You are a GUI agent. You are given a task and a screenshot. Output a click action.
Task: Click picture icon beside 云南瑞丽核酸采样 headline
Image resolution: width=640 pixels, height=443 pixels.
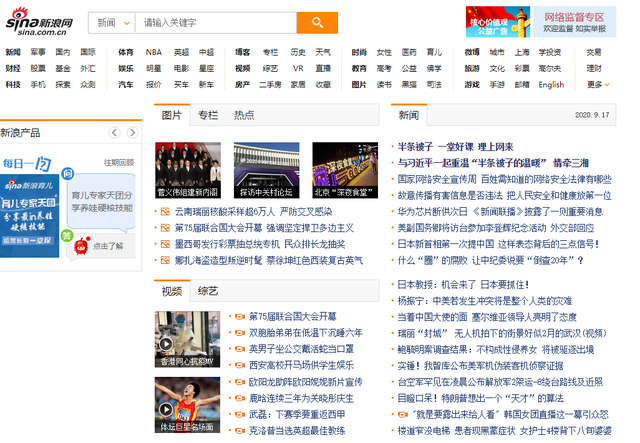coord(165,211)
